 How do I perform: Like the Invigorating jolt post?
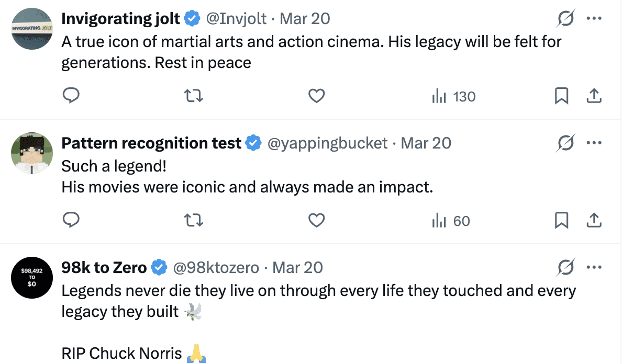pyautogui.click(x=316, y=96)
